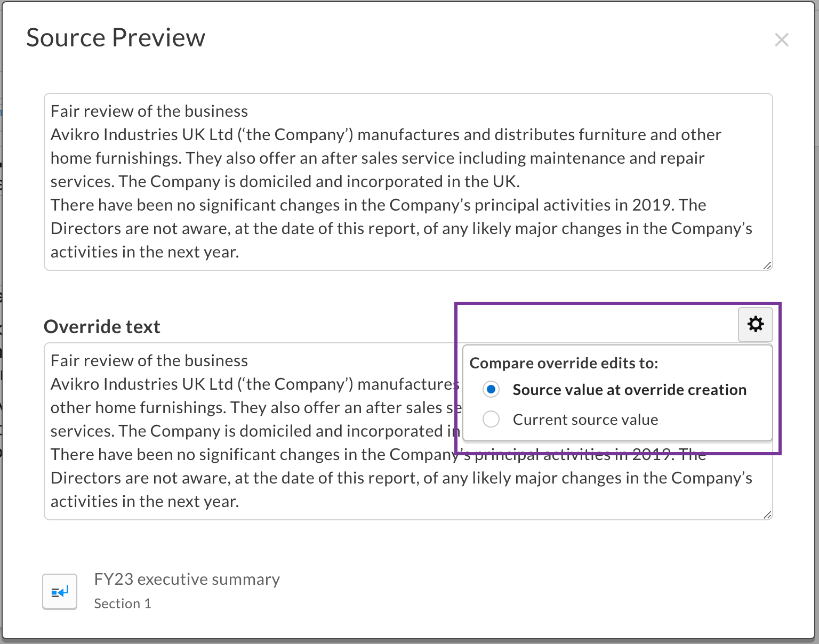Click the 'Compare override edits to:' heading
The width and height of the screenshot is (819, 644).
pyautogui.click(x=564, y=363)
